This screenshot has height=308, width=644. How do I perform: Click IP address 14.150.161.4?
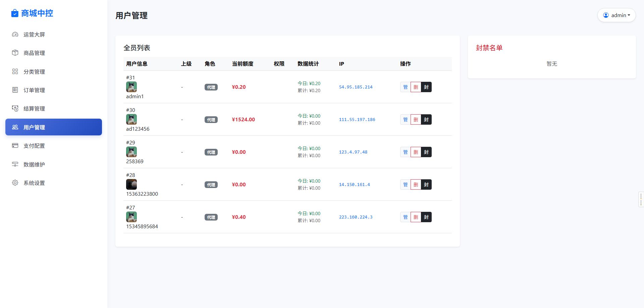354,185
